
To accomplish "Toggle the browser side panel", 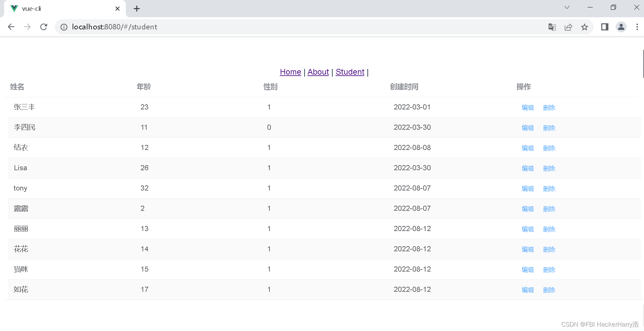I will 604,27.
